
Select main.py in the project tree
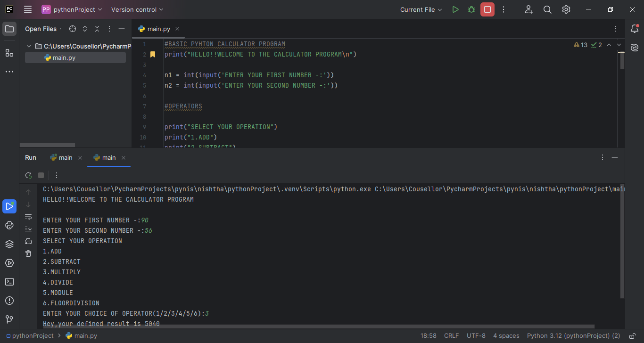coord(75,57)
